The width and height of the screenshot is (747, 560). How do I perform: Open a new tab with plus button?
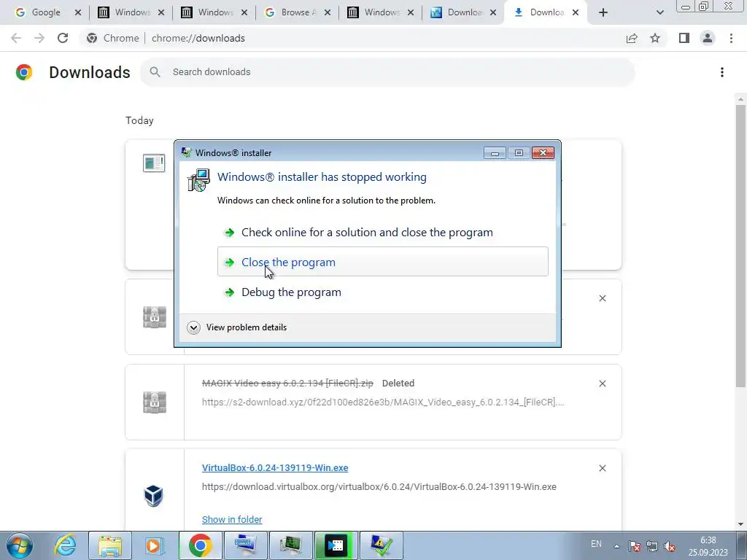(603, 12)
